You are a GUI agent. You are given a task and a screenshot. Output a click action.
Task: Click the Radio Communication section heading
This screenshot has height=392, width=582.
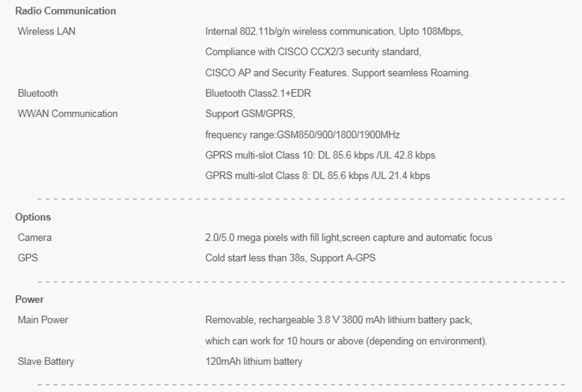[65, 11]
